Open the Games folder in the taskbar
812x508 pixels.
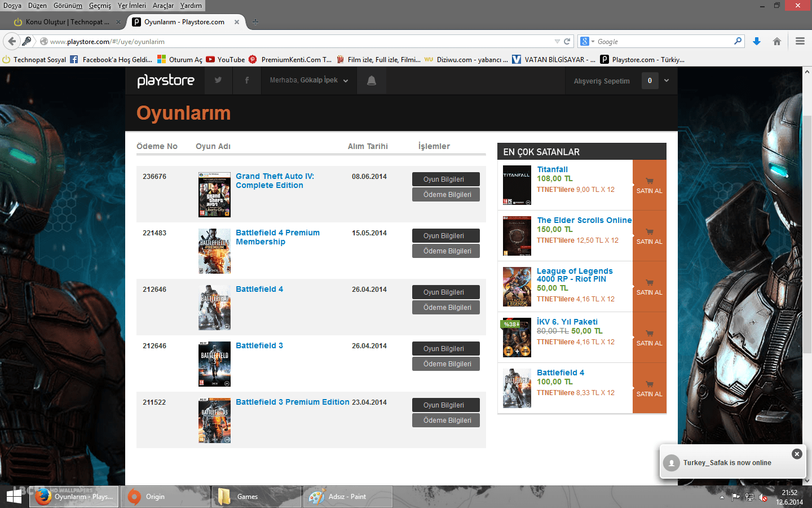point(257,497)
